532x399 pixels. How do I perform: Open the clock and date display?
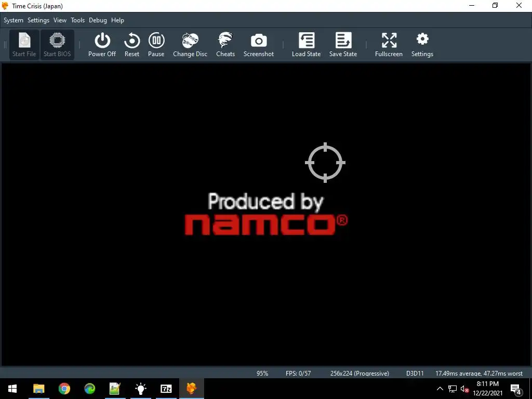pyautogui.click(x=487, y=389)
